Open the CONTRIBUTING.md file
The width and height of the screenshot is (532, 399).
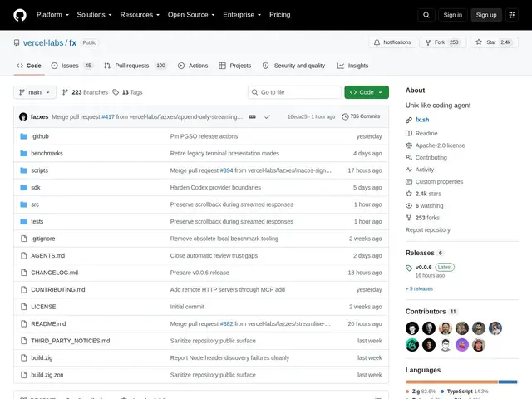click(x=58, y=290)
